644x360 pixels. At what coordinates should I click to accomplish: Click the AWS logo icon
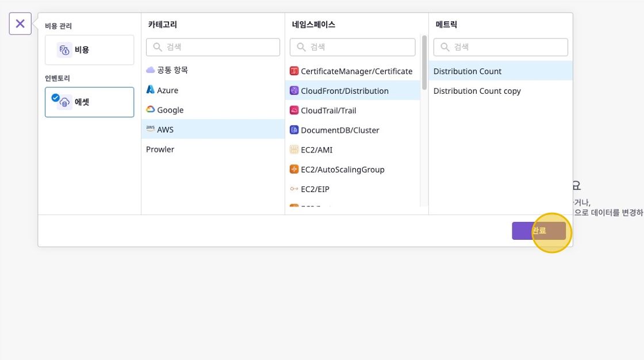click(x=151, y=129)
